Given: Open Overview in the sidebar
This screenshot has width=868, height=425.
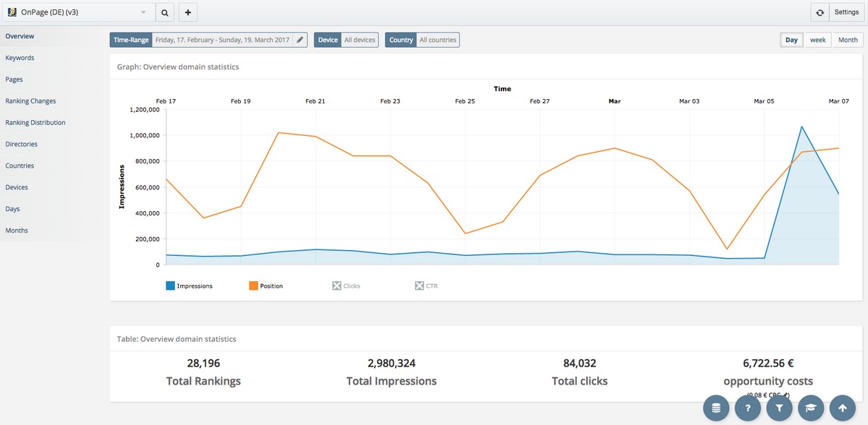Looking at the screenshot, I should pyautogui.click(x=20, y=36).
